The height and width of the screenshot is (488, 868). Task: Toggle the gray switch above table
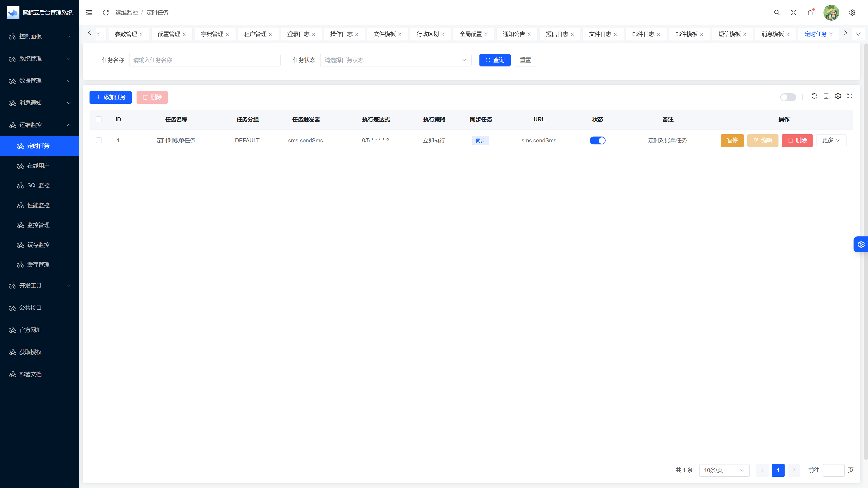[788, 97]
